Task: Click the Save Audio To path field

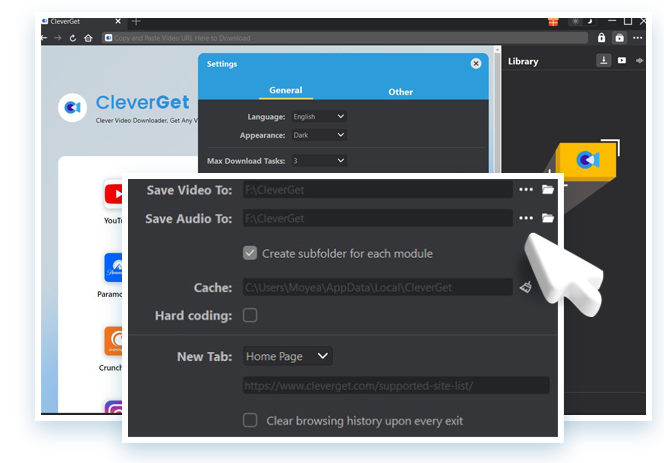Action: [378, 218]
